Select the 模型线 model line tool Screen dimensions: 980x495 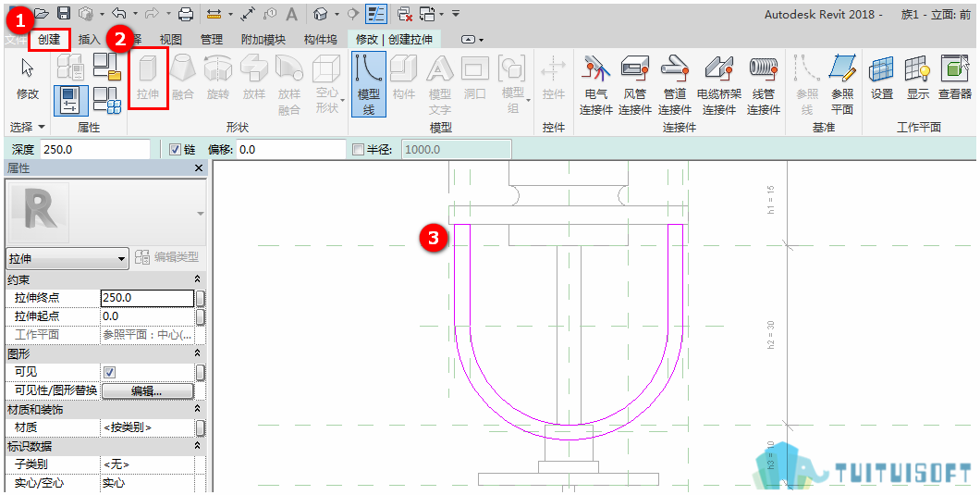[x=369, y=84]
